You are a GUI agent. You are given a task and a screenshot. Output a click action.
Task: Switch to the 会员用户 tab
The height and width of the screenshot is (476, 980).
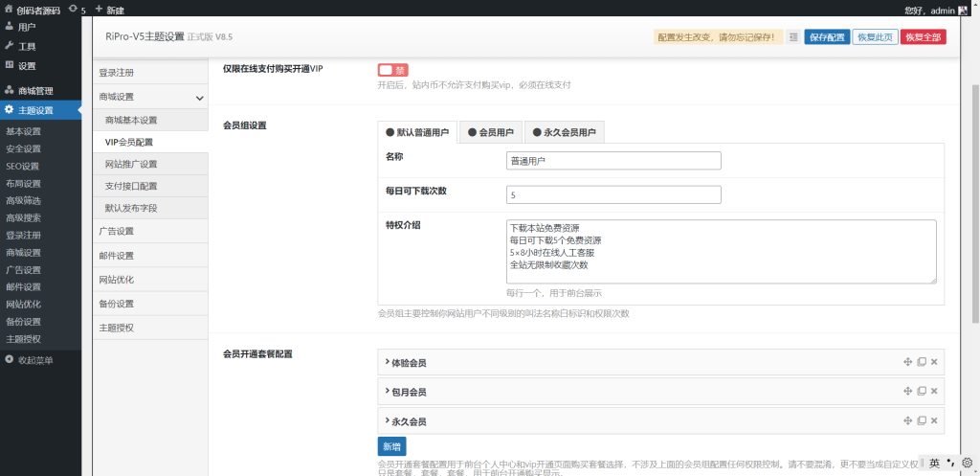tap(498, 132)
